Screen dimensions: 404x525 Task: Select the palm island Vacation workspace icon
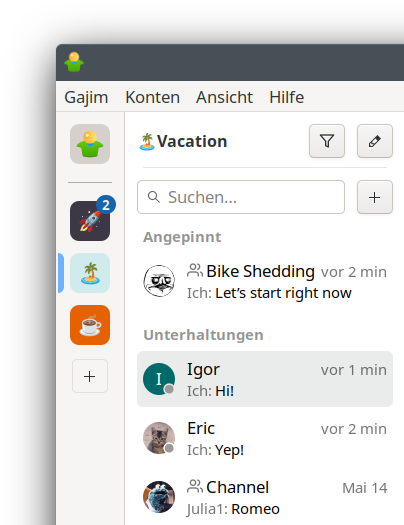90,273
